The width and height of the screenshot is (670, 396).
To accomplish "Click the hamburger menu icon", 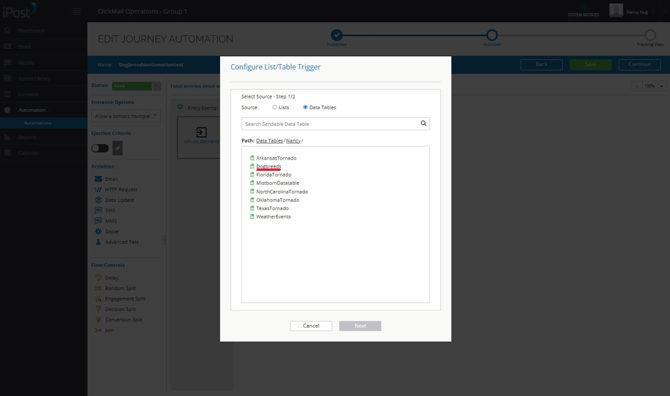I will [76, 12].
